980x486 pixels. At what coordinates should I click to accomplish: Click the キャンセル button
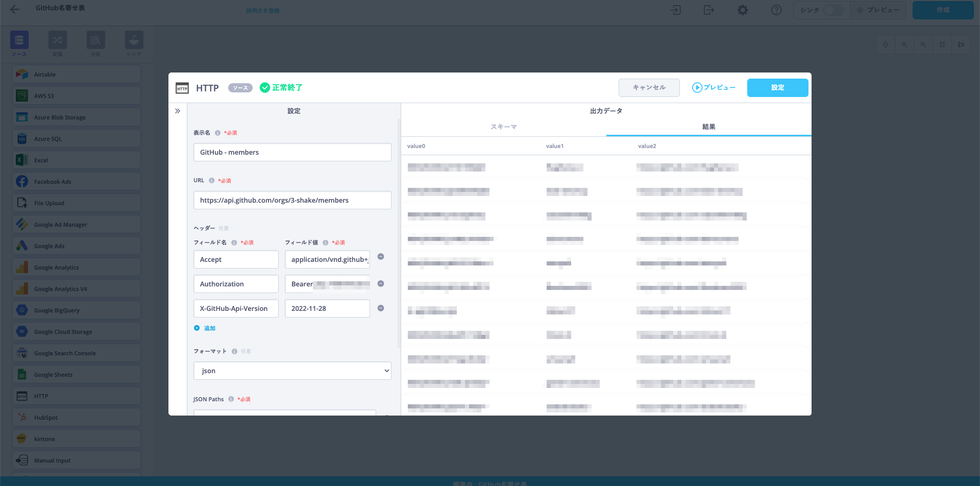(649, 88)
